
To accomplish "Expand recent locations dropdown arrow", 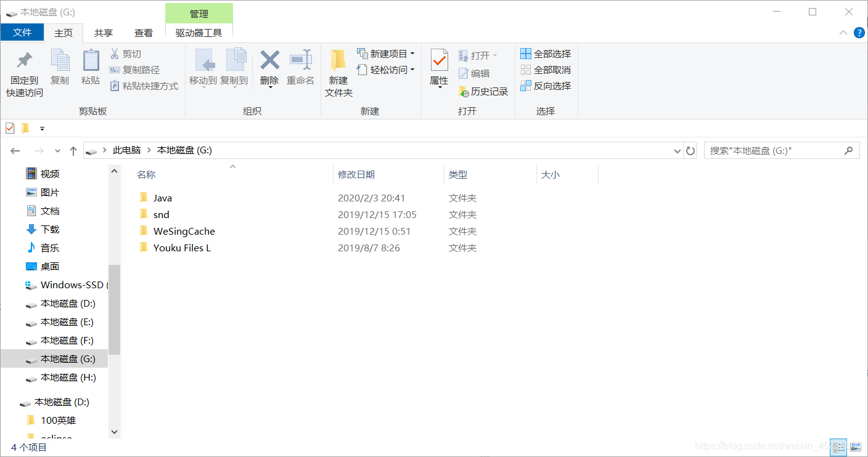I will [x=57, y=151].
